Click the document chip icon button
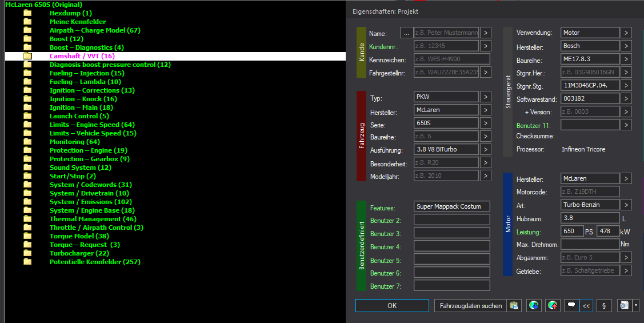Image resolution: width=644 pixels, height=323 pixels. point(625,305)
